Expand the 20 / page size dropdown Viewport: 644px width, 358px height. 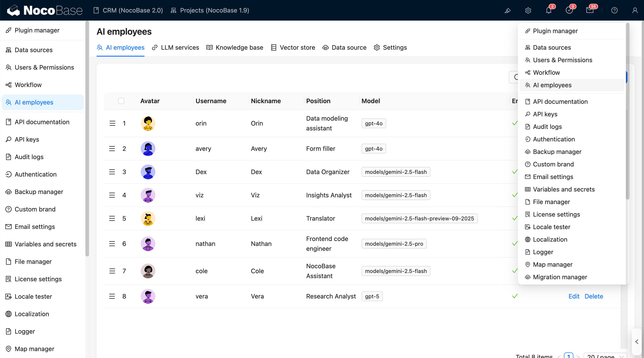tap(605, 356)
